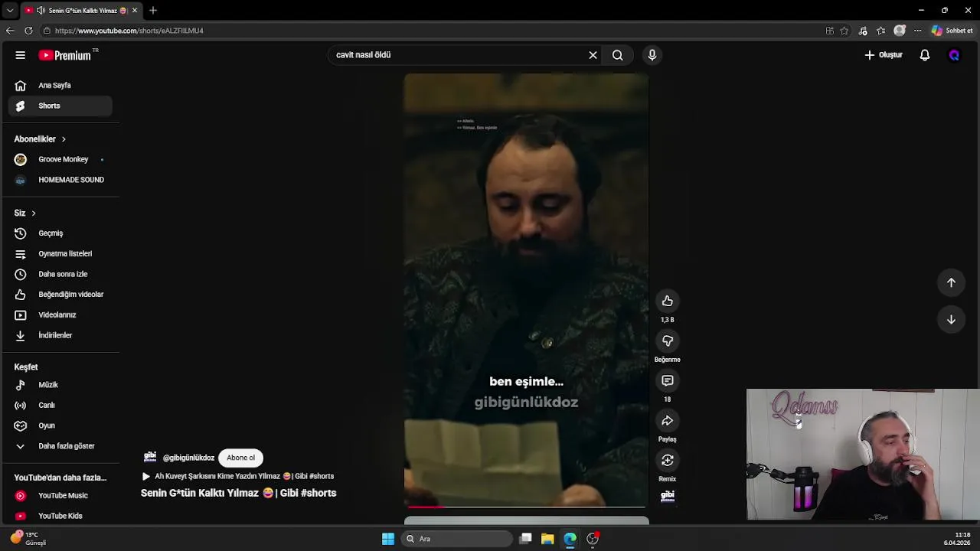Open the tab list dropdown chevron
Image resolution: width=980 pixels, height=551 pixels.
click(x=10, y=11)
